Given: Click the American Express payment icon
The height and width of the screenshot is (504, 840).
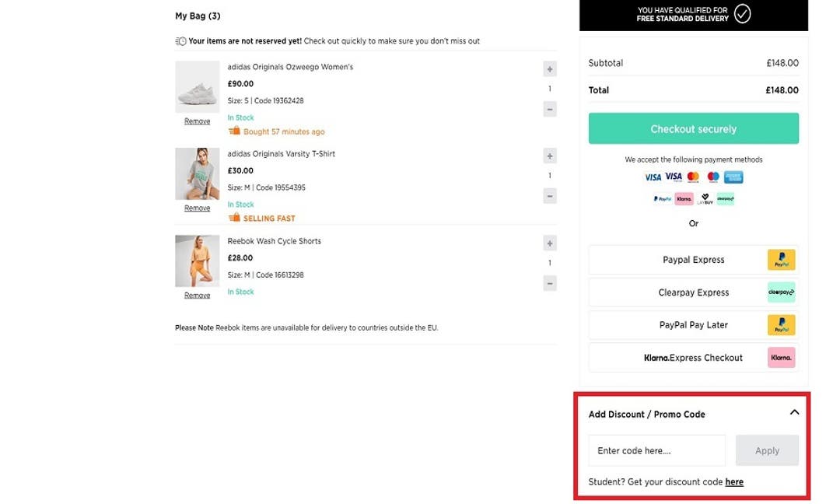Looking at the screenshot, I should (734, 177).
